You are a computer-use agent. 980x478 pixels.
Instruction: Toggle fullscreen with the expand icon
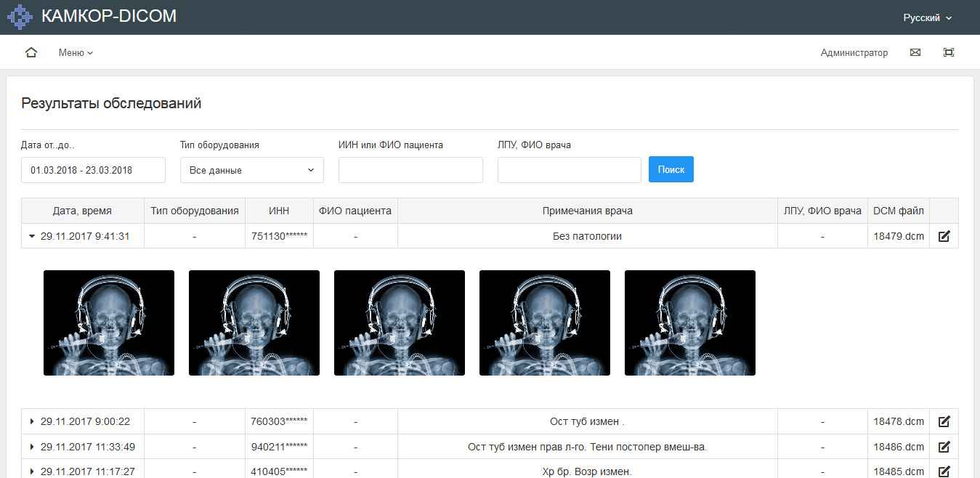coord(948,52)
